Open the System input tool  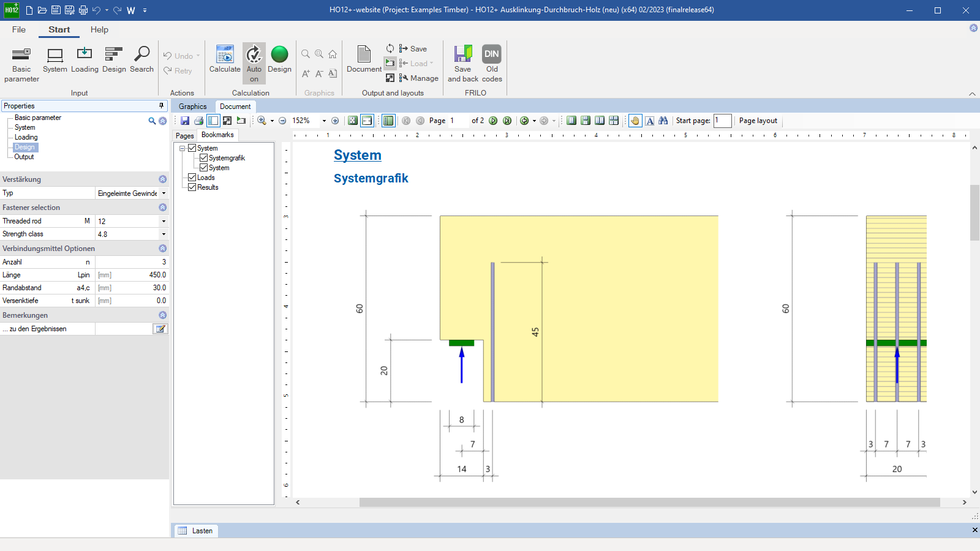pos(55,60)
